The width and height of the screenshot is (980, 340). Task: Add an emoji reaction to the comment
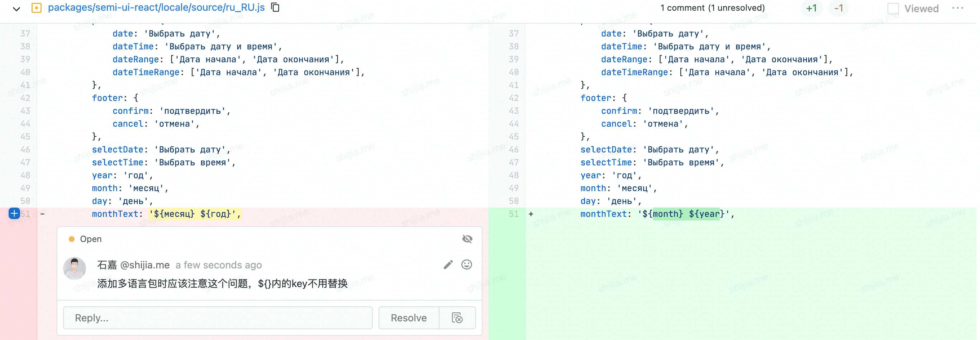467,264
